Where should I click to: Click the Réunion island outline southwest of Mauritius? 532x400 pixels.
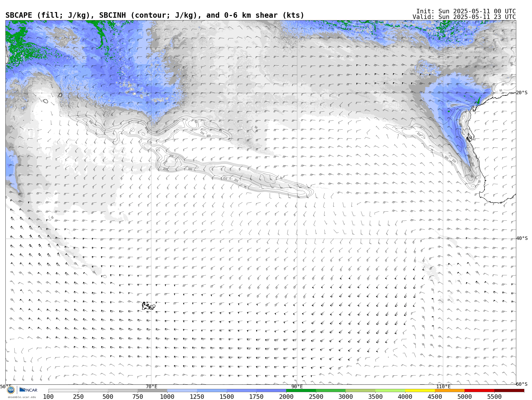point(46,101)
